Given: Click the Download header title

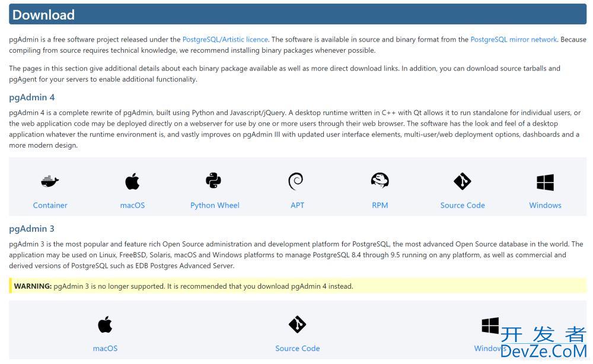Looking at the screenshot, I should click(43, 15).
